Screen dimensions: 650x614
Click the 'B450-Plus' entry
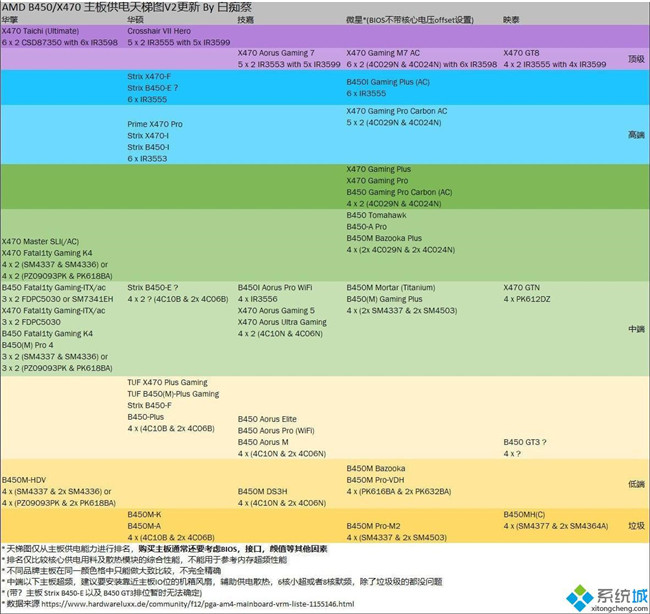(x=146, y=417)
